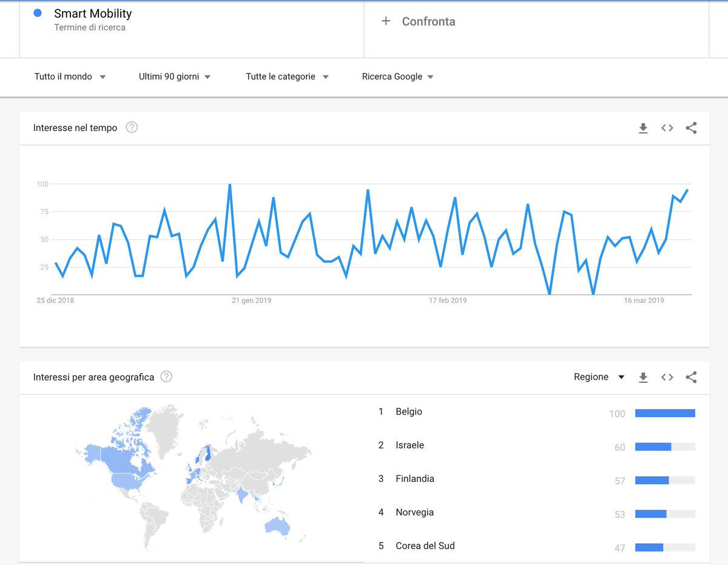Open the Tutte le categorie dropdown

(x=288, y=76)
